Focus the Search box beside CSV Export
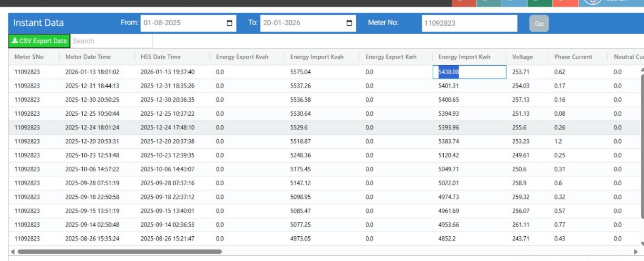Screen dimensions: 644x261 point(112,41)
